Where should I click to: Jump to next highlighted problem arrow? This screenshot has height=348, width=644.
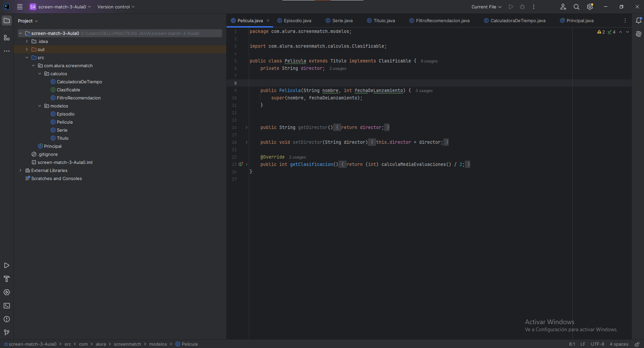click(x=628, y=32)
